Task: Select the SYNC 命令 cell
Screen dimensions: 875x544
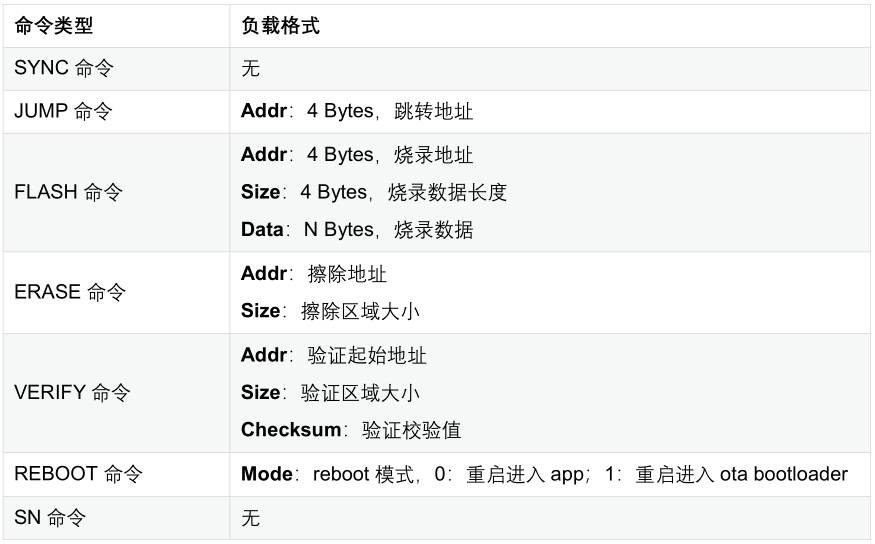Action: click(x=116, y=69)
